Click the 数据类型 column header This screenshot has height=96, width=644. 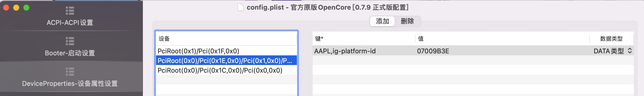tap(611, 39)
